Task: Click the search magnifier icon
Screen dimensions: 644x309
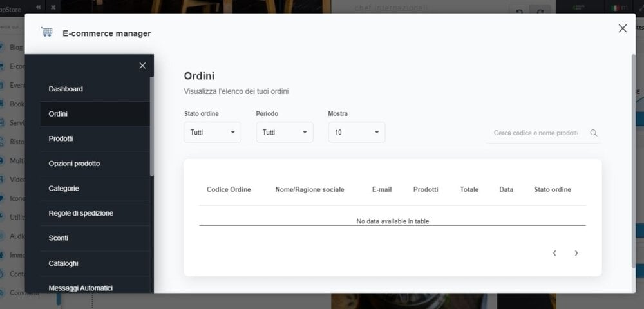Action: tap(594, 133)
